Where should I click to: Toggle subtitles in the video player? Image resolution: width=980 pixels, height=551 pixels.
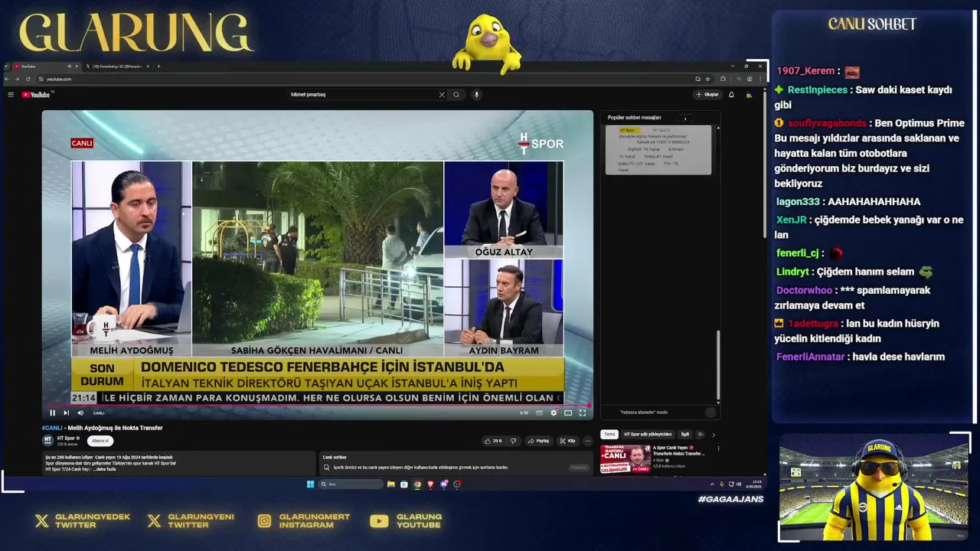(540, 412)
